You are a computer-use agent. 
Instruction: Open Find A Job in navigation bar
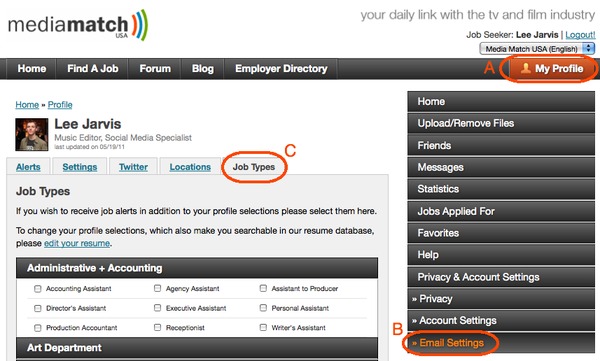pyautogui.click(x=93, y=69)
